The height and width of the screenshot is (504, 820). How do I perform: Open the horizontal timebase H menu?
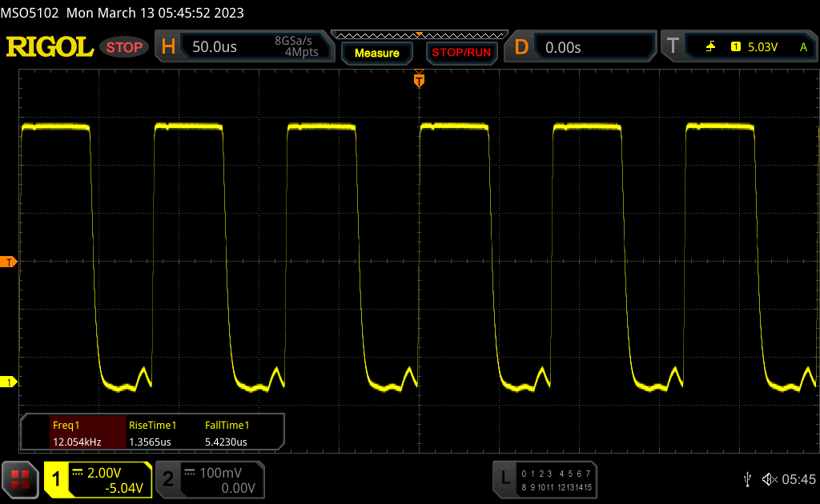pyautogui.click(x=168, y=47)
